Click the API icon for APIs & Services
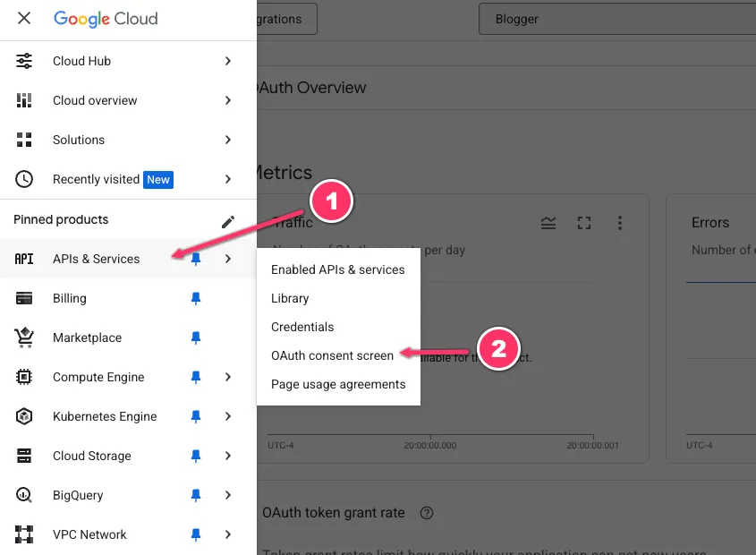The height and width of the screenshot is (555, 756). coord(24,259)
